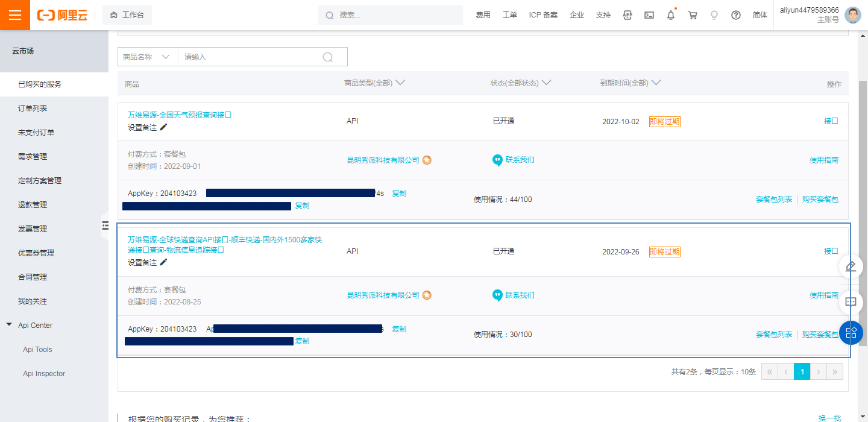The height and width of the screenshot is (422, 868).
Task: Click the product name search input field
Action: [x=250, y=57]
